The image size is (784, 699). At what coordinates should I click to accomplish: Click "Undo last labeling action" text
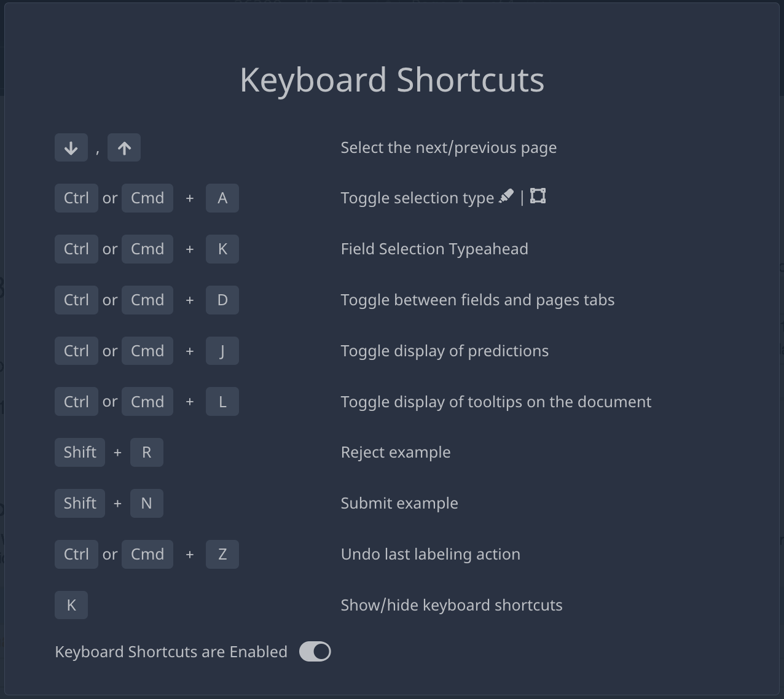click(431, 554)
